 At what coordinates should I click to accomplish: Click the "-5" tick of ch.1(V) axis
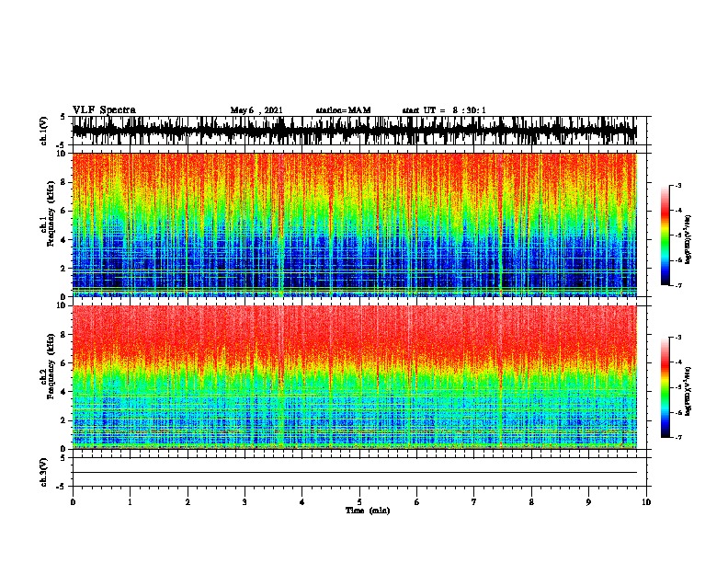(x=62, y=145)
